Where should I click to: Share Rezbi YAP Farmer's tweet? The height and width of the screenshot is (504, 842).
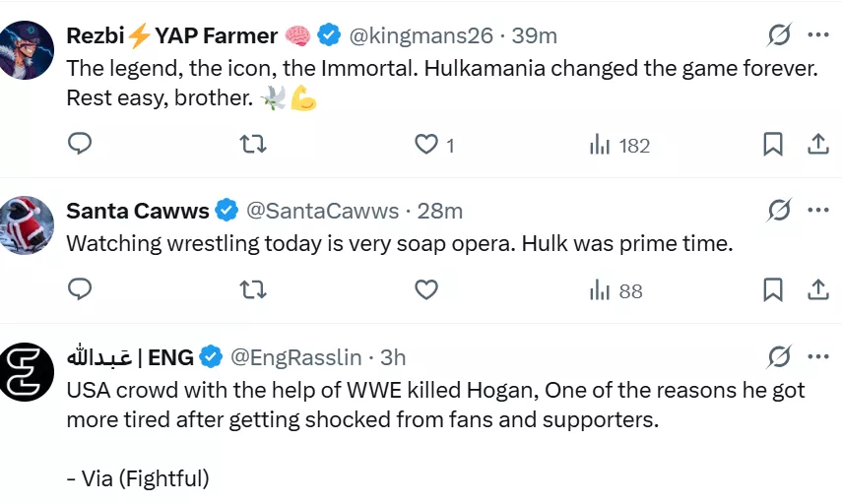coord(817,145)
